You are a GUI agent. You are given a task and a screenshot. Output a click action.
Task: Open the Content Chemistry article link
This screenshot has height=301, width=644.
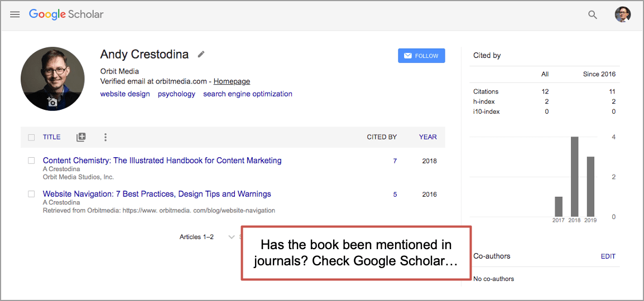click(x=162, y=161)
